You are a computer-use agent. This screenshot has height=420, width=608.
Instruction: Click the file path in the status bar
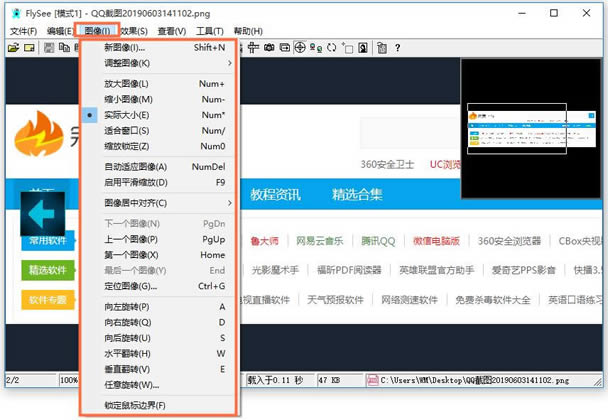475,380
